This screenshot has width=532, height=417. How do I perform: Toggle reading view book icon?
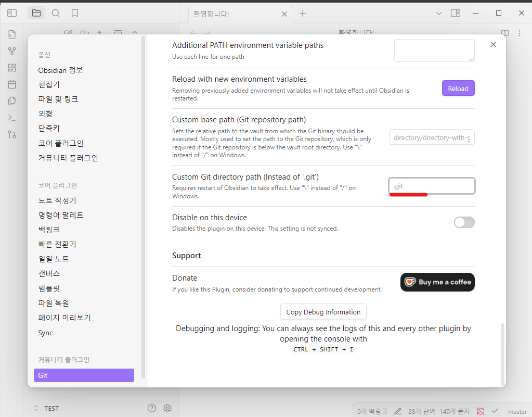pyautogui.click(x=505, y=33)
